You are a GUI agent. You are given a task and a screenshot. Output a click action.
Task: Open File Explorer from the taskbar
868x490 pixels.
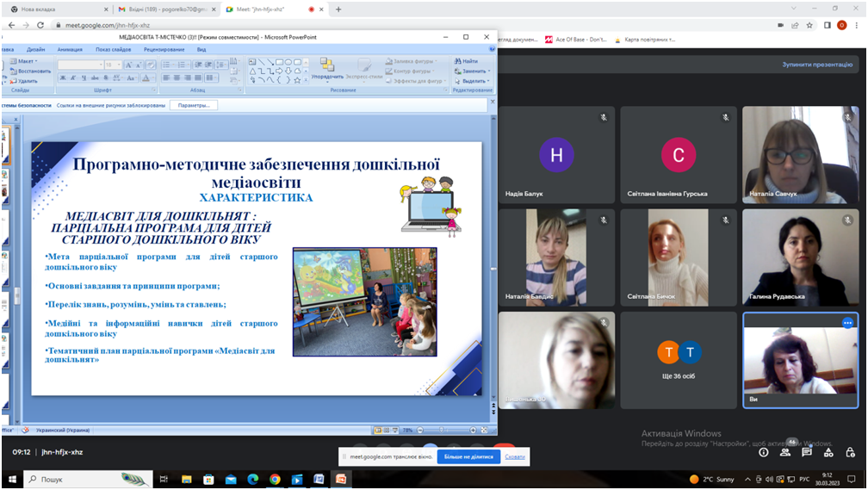click(x=187, y=480)
